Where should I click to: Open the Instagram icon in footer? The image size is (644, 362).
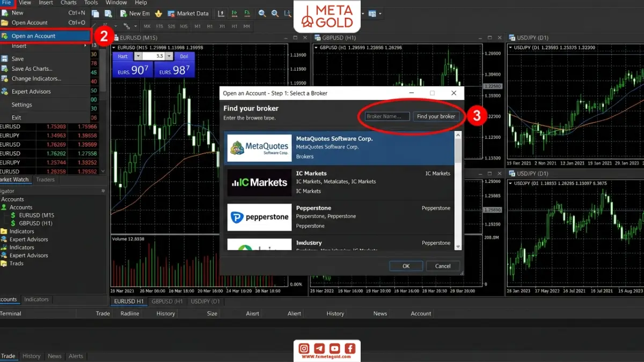click(304, 348)
